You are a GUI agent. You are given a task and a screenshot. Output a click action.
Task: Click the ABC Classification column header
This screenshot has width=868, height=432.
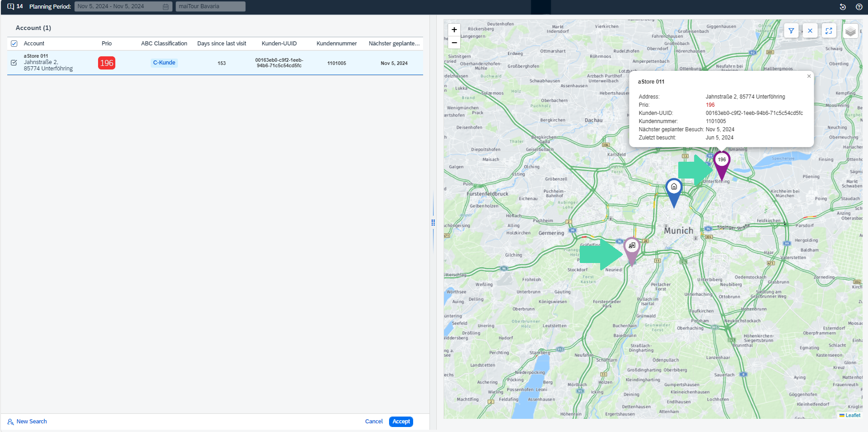click(164, 44)
